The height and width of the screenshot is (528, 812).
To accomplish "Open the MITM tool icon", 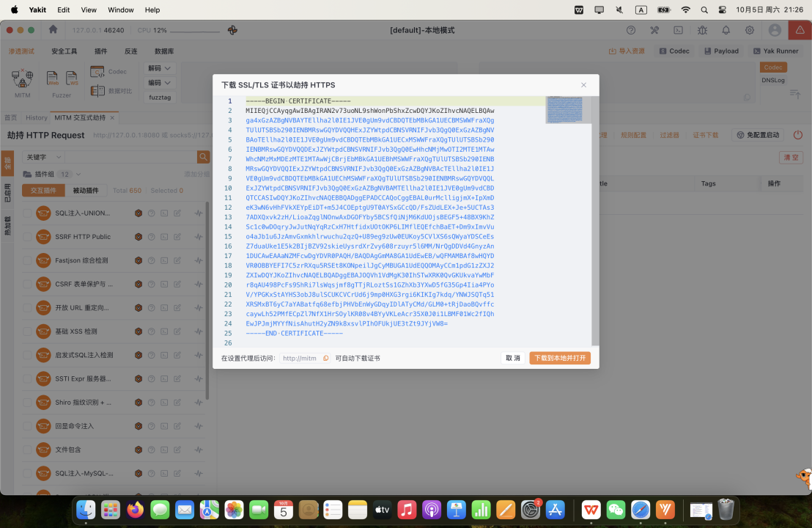I will (23, 79).
